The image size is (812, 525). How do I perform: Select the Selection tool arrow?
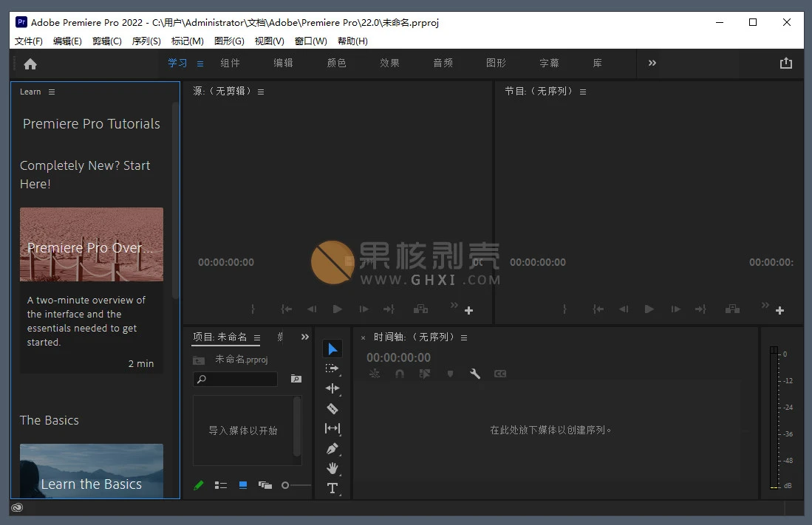332,349
